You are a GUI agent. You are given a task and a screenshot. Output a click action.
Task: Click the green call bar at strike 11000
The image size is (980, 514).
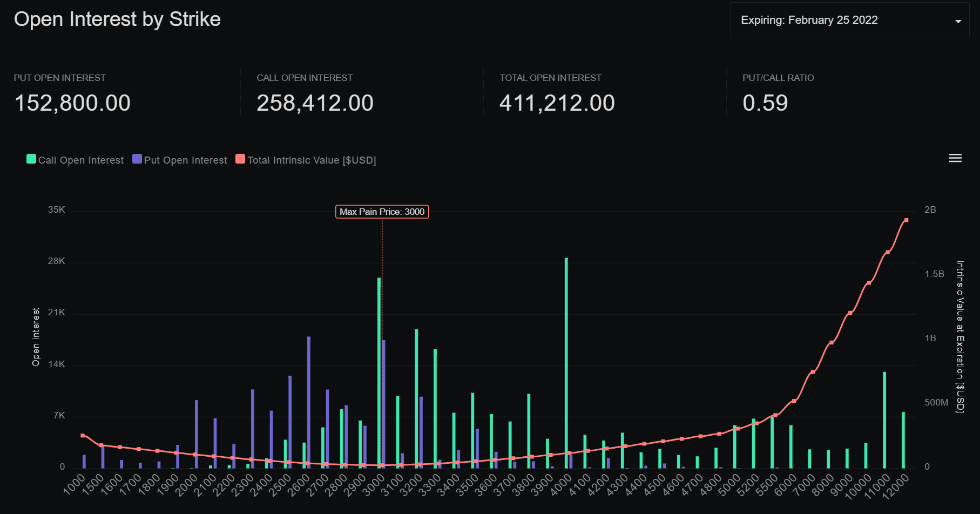pyautogui.click(x=884, y=420)
